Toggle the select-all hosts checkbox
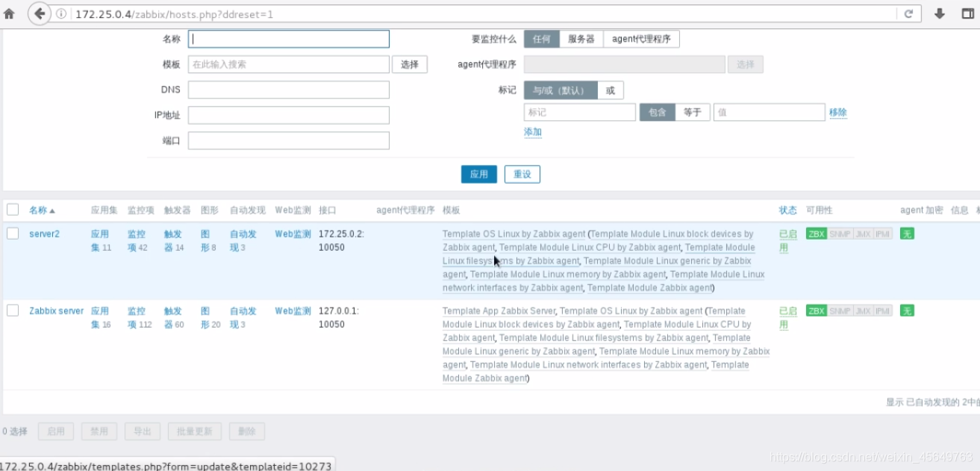Screen dimensions: 980x471 pos(13,210)
